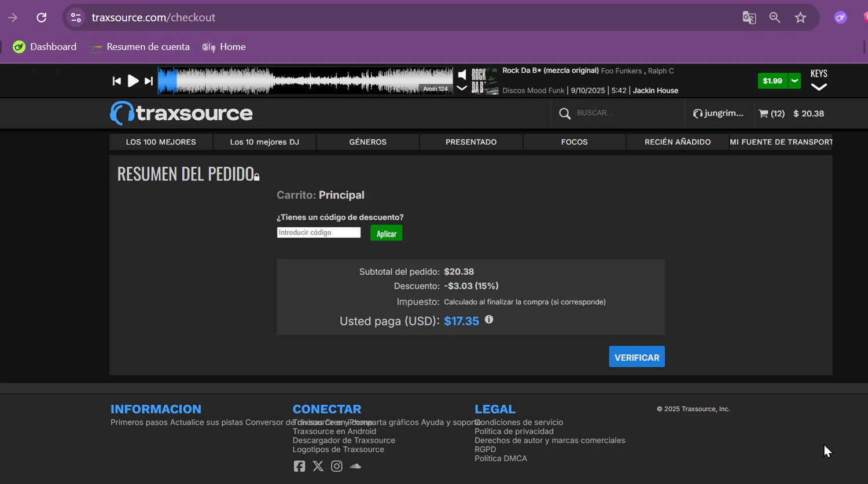Click the Subtotal del pedido value $20.38

[x=459, y=272]
